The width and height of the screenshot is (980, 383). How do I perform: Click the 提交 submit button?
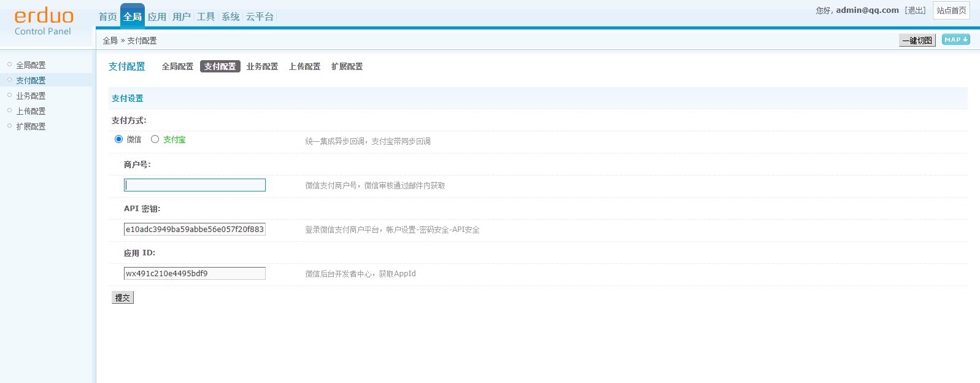(x=123, y=298)
